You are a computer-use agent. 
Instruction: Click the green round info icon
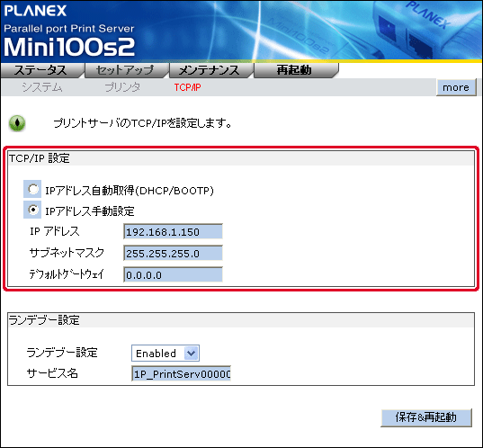tap(17, 123)
